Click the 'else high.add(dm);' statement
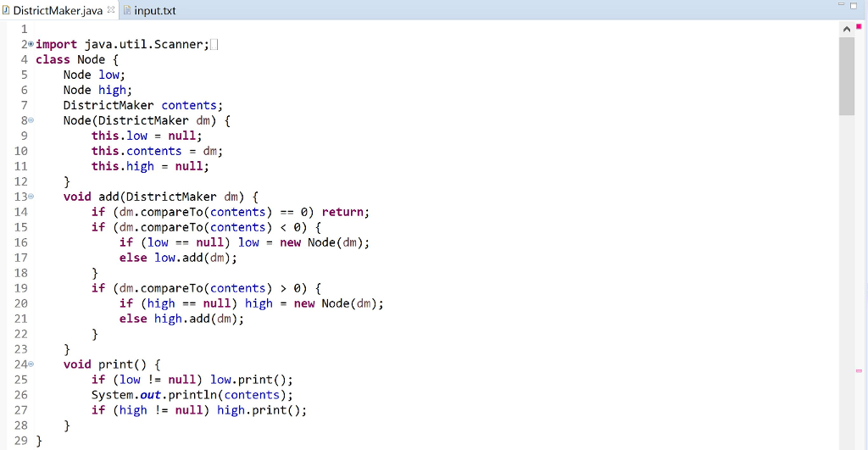The width and height of the screenshot is (868, 450). click(x=181, y=319)
